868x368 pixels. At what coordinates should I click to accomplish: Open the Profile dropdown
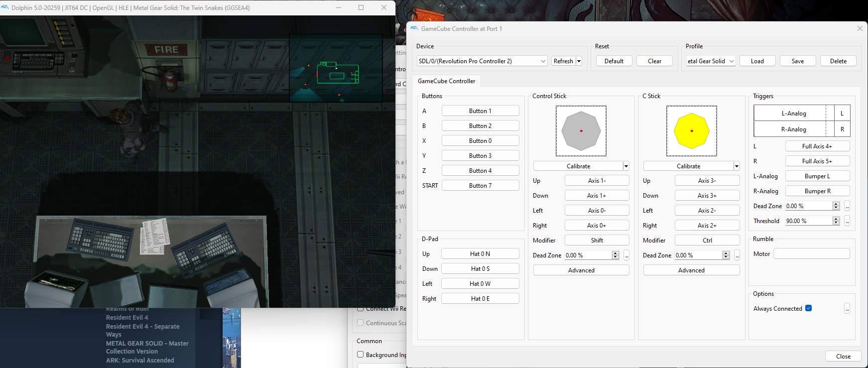pyautogui.click(x=711, y=61)
